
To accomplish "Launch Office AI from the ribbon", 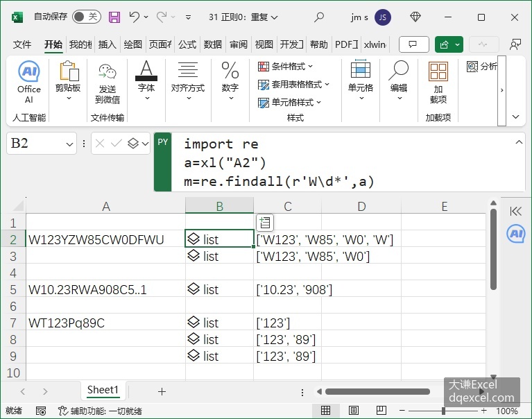I will click(x=29, y=83).
